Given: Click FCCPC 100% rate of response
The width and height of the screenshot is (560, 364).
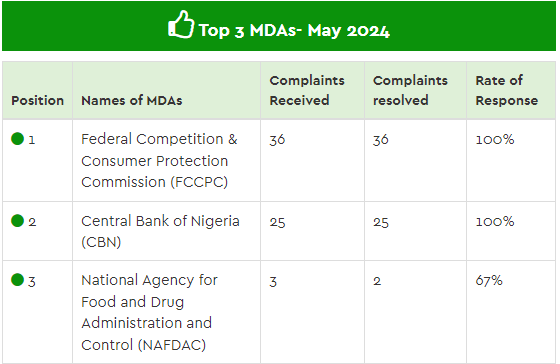Looking at the screenshot, I should click(495, 139).
